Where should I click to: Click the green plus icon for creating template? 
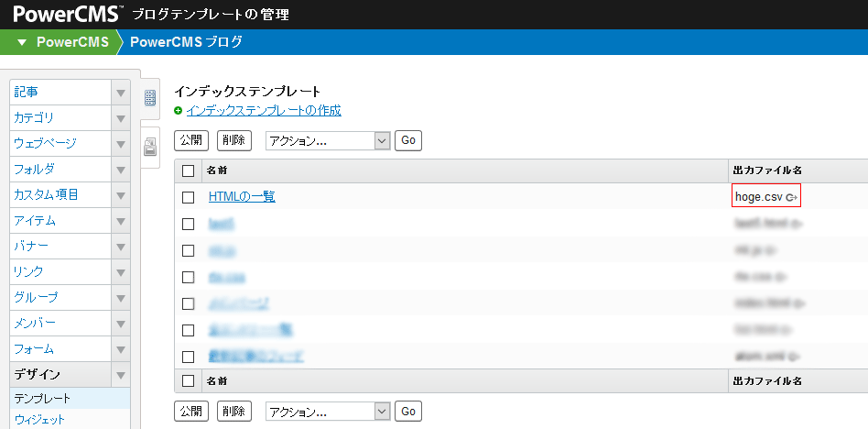(179, 111)
